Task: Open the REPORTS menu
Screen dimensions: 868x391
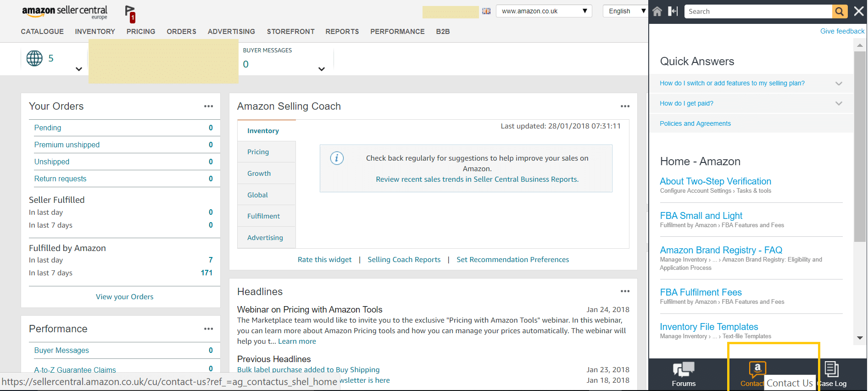Action: click(342, 32)
